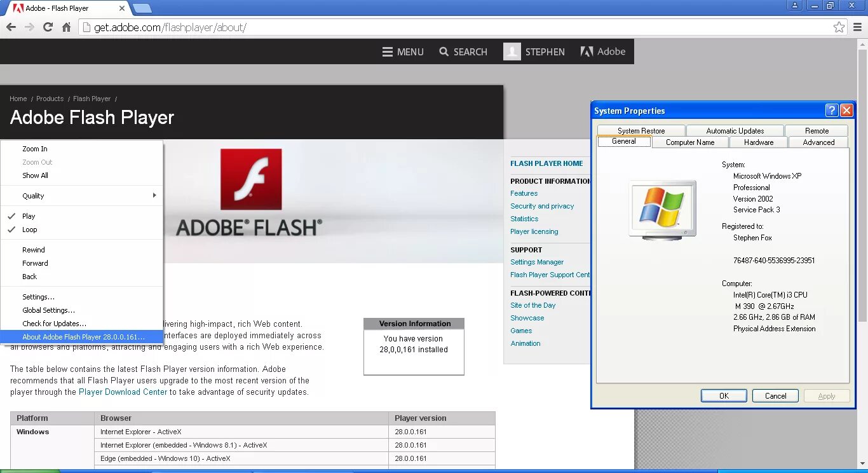
Task: Open the Adobe site SEARCH magnifier
Action: (x=444, y=51)
